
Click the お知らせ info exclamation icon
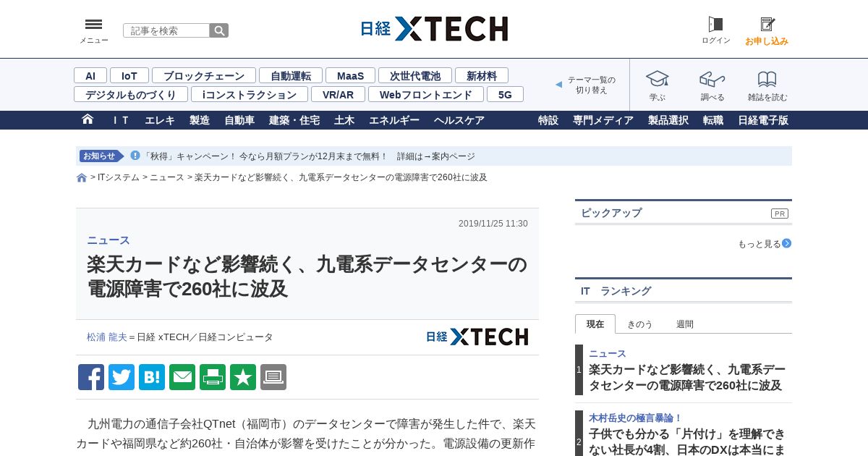pyautogui.click(x=135, y=156)
